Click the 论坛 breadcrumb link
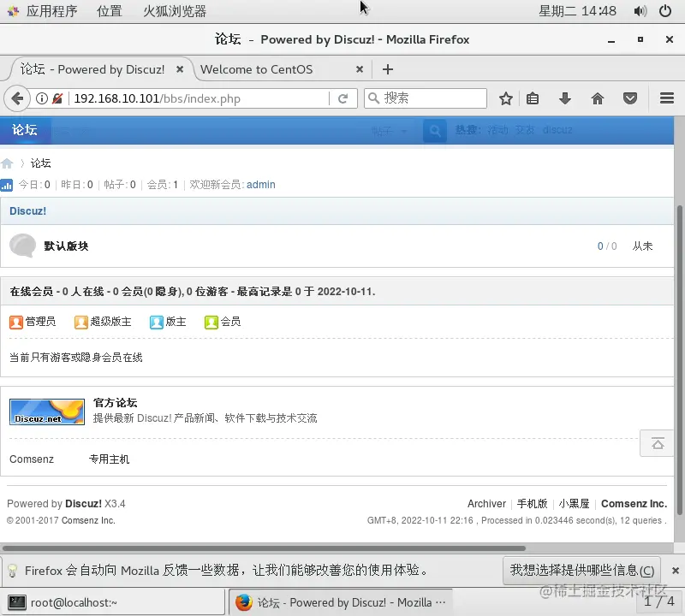This screenshot has width=685, height=616. tap(40, 163)
